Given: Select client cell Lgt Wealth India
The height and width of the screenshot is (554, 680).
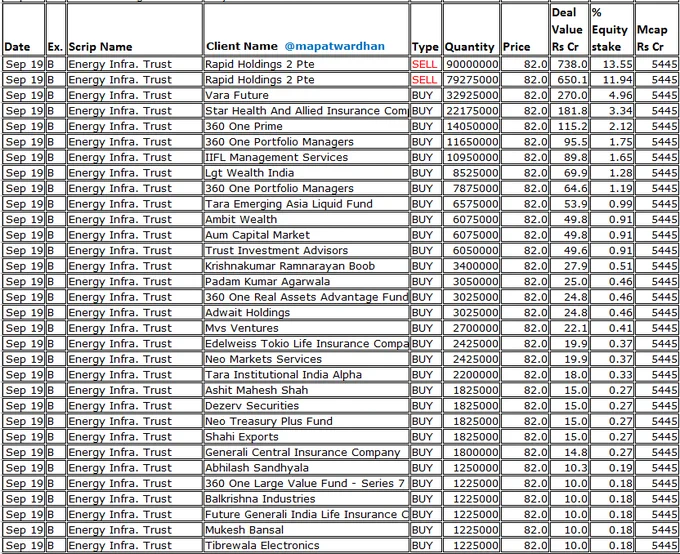Looking at the screenshot, I should point(306,173).
